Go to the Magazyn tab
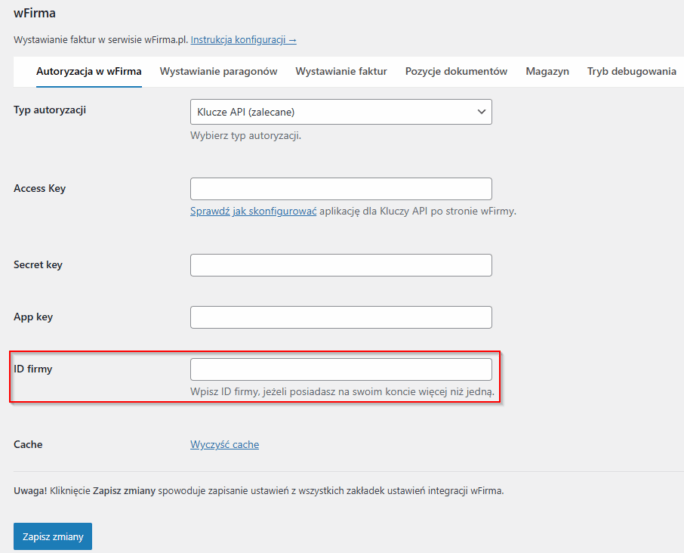 point(547,72)
